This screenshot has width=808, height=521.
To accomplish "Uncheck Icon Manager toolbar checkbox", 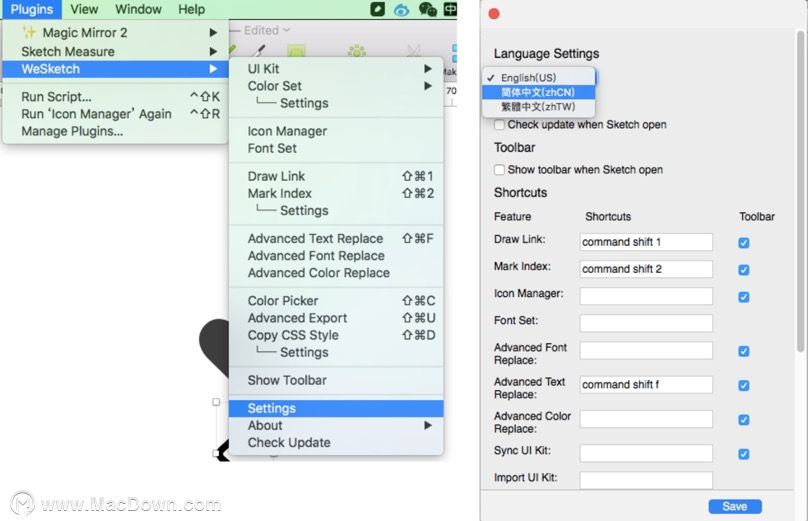I will pyautogui.click(x=744, y=297).
